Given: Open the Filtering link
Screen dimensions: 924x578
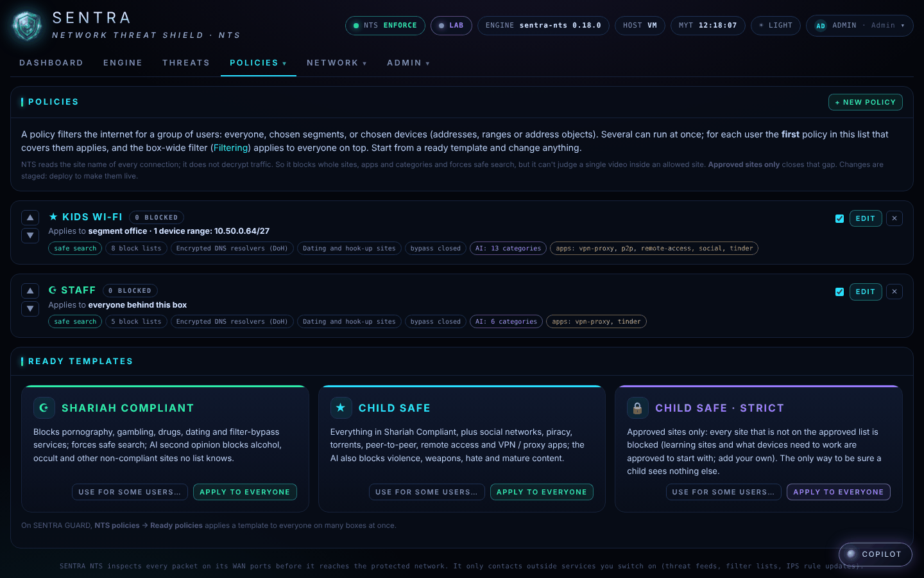Looking at the screenshot, I should click(x=231, y=148).
